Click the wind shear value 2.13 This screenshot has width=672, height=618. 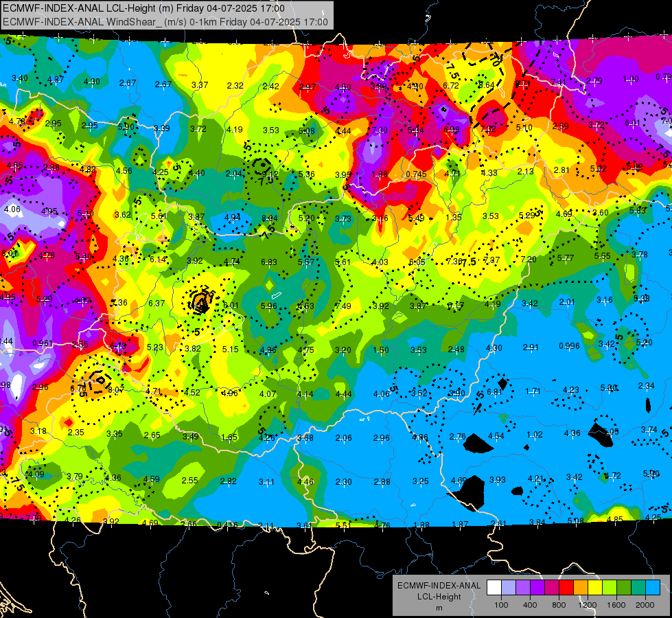(x=525, y=171)
